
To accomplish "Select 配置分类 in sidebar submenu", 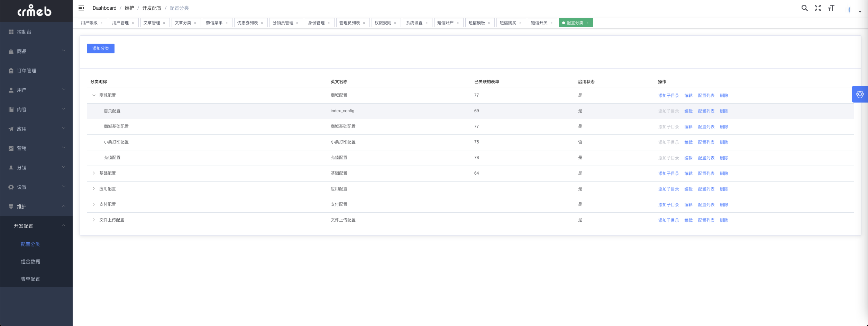I will tap(30, 244).
